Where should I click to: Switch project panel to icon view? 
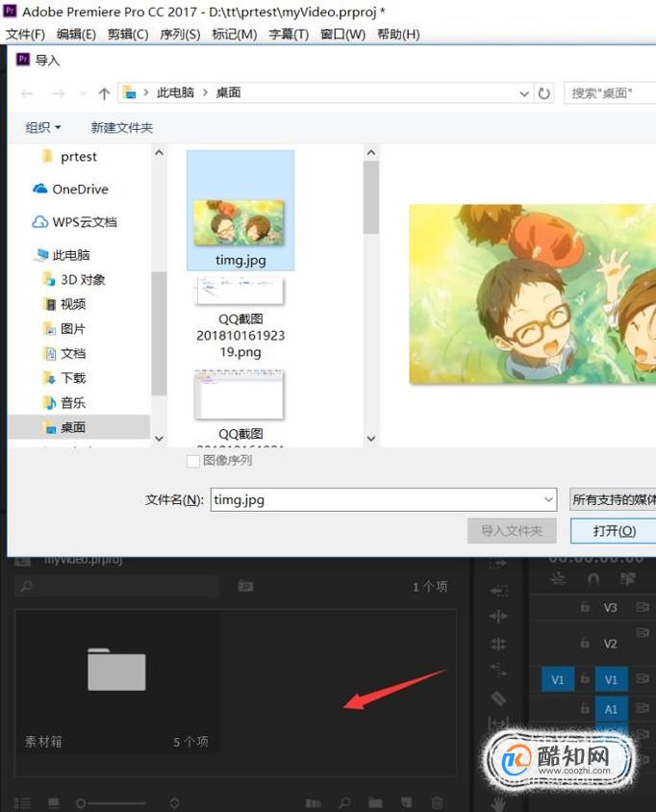(53, 803)
